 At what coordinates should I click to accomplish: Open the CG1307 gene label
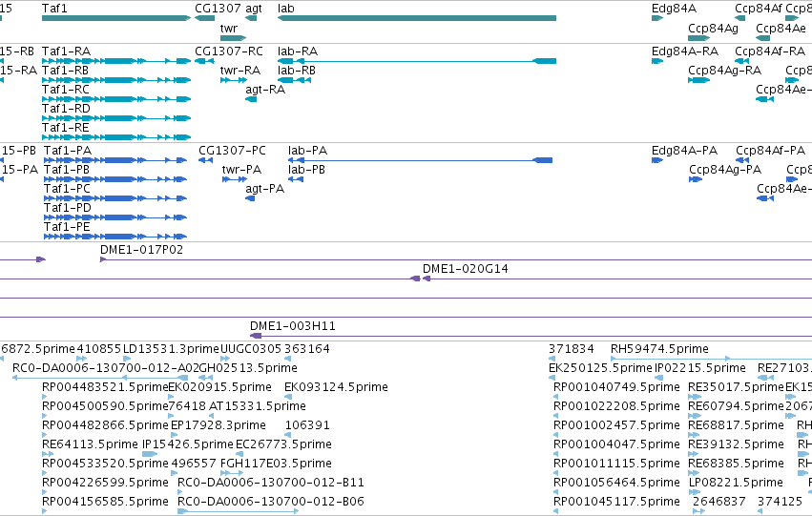point(218,9)
